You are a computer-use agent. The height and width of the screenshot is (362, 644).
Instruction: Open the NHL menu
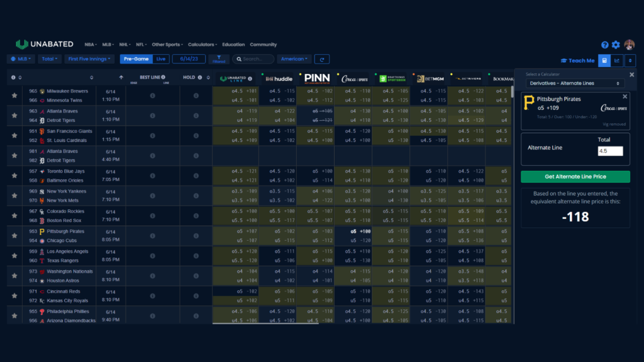(x=125, y=45)
